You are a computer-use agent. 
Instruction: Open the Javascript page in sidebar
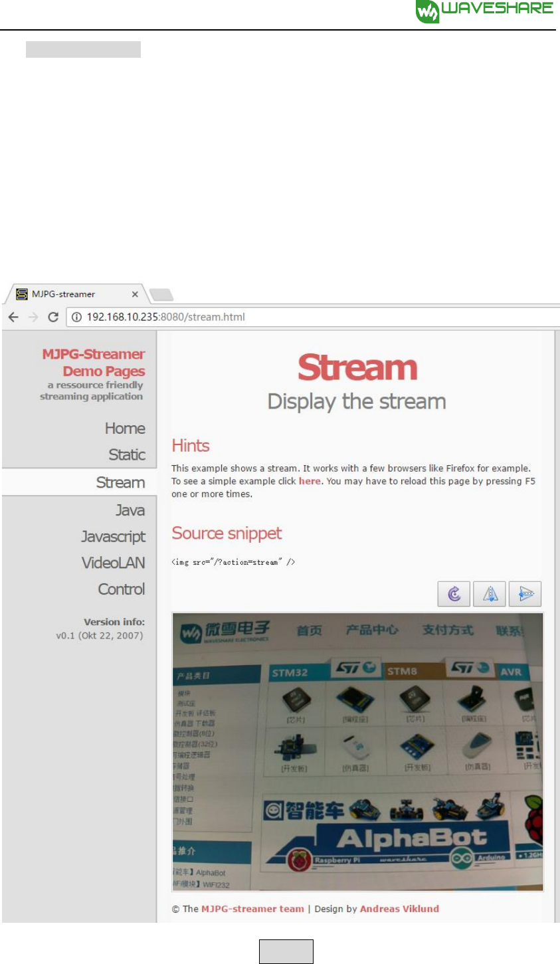[113, 537]
